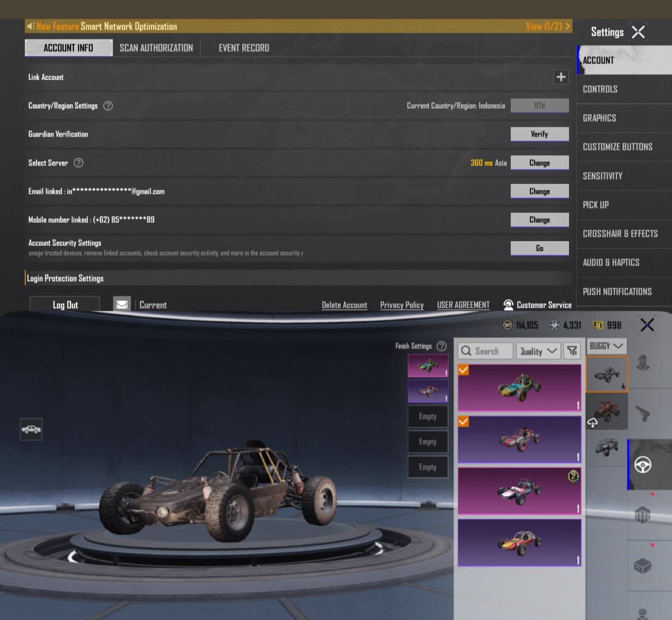Expand the BUGGY vehicle dropdown

[x=606, y=346]
